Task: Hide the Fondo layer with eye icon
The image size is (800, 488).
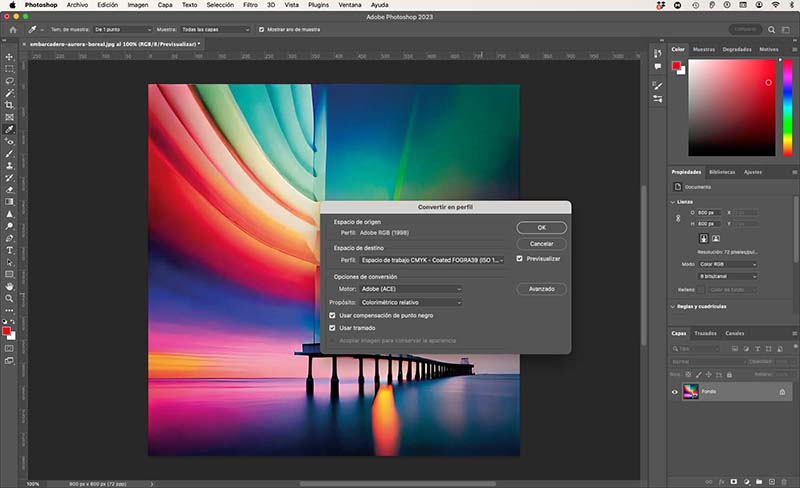Action: (x=674, y=392)
